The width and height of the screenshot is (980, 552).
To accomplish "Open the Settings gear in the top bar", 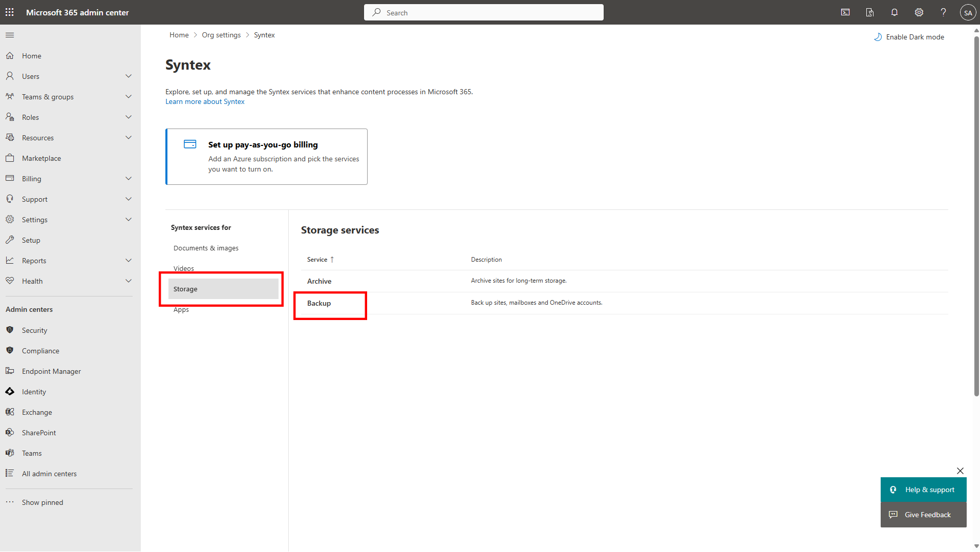I will click(x=919, y=12).
